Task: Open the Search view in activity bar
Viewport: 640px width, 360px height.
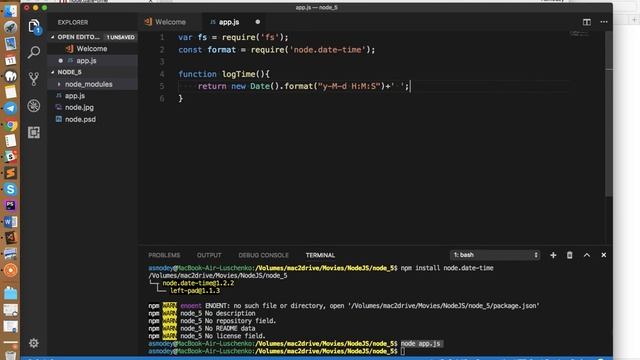Action: (34, 52)
